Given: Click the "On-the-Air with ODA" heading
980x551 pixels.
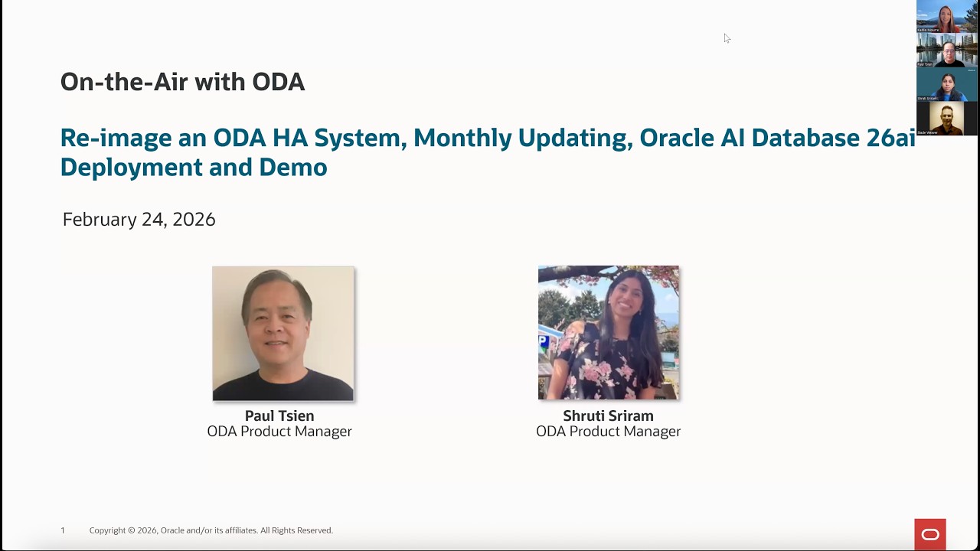Looking at the screenshot, I should coord(182,82).
